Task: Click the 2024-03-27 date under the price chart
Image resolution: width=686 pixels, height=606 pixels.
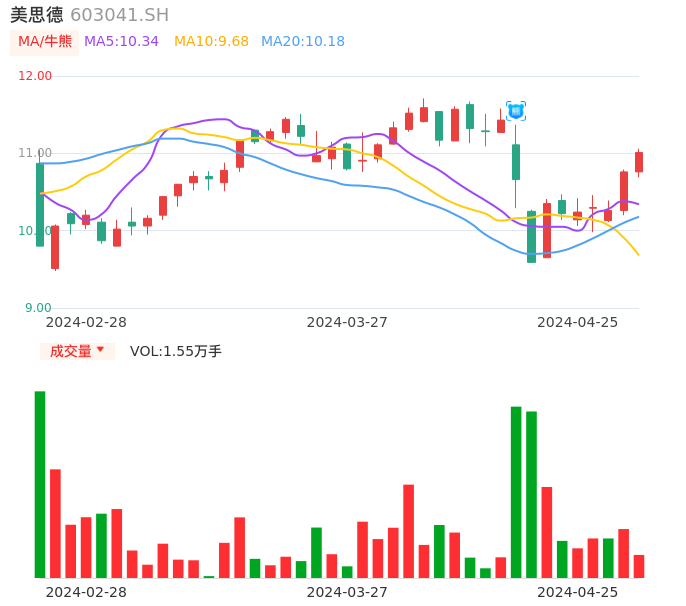Action: [347, 322]
